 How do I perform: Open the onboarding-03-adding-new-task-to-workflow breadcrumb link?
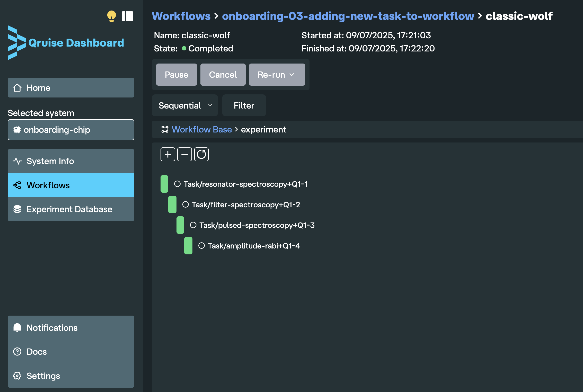tap(348, 16)
